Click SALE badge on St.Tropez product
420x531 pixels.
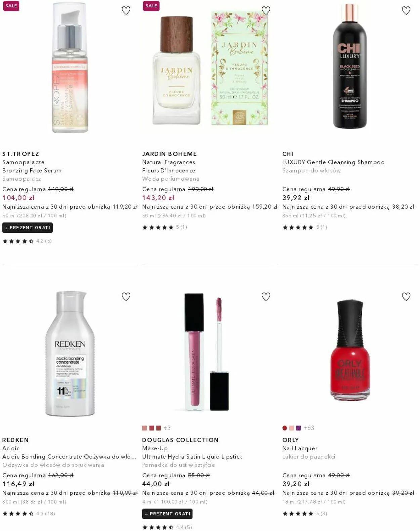point(11,6)
